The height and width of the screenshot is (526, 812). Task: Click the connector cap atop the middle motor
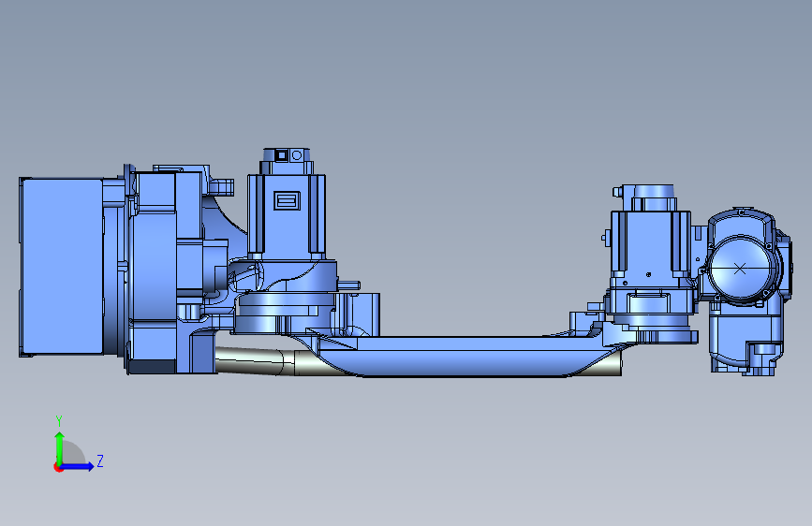point(287,154)
